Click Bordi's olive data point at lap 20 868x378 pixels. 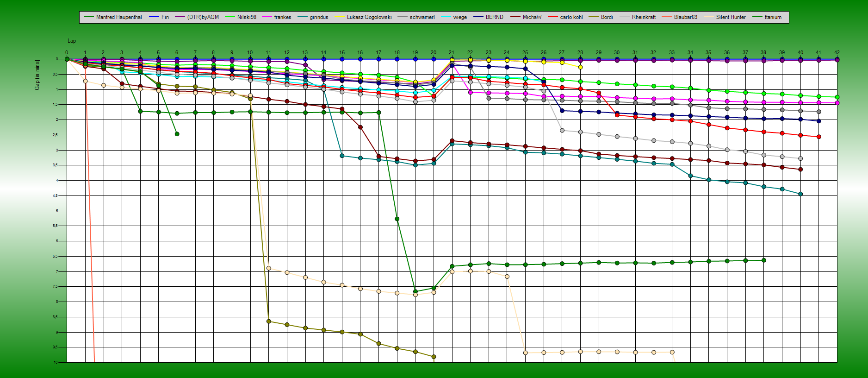coord(434,357)
